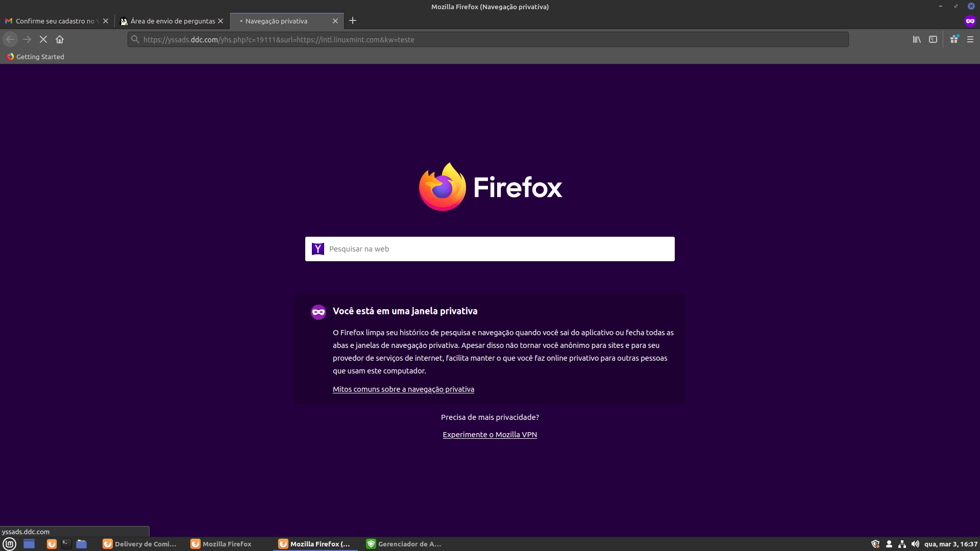
Task: Click the Pesquisar na web search box
Action: click(490, 249)
